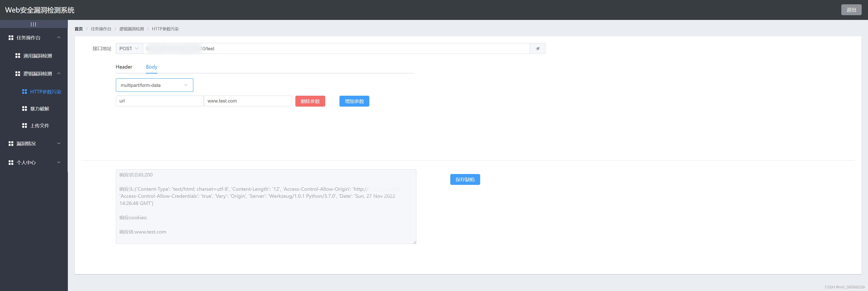This screenshot has width=868, height=291.
Task: Click the red 删除参数 button
Action: coord(310,101)
